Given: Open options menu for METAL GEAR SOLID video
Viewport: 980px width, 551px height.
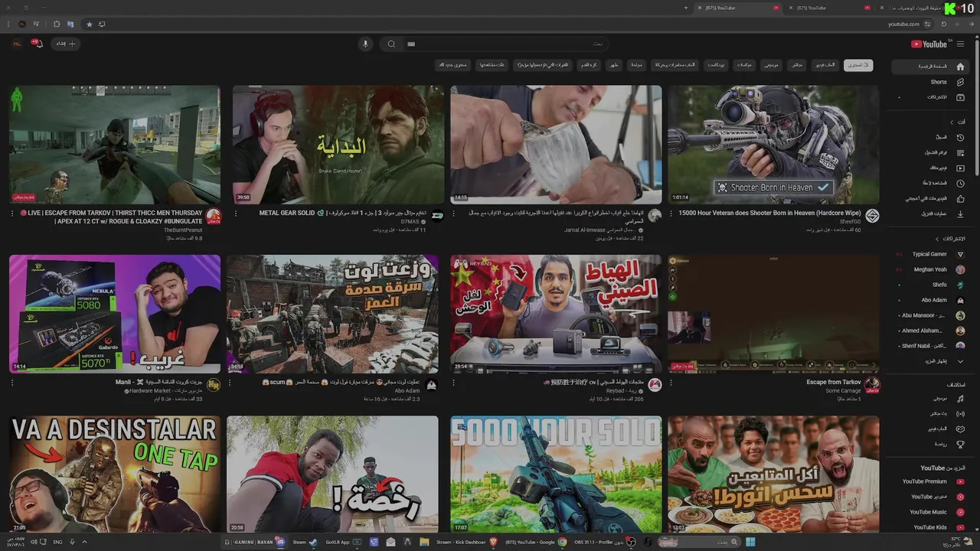Looking at the screenshot, I should point(235,214).
